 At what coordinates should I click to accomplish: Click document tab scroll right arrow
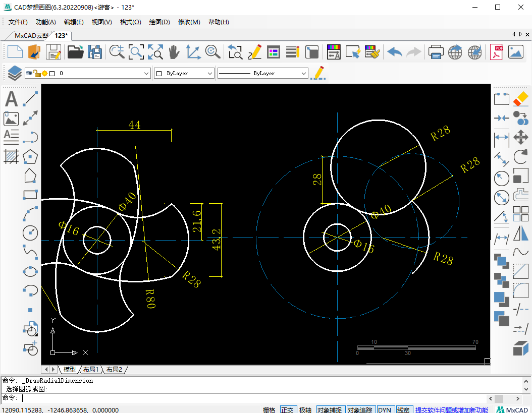tap(520, 34)
